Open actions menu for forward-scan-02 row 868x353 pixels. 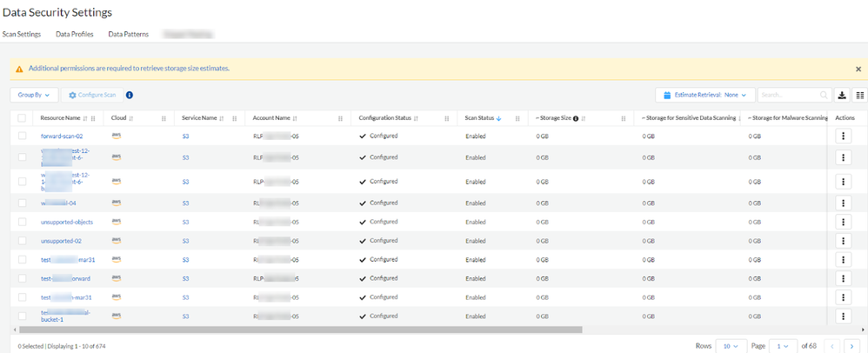[842, 136]
